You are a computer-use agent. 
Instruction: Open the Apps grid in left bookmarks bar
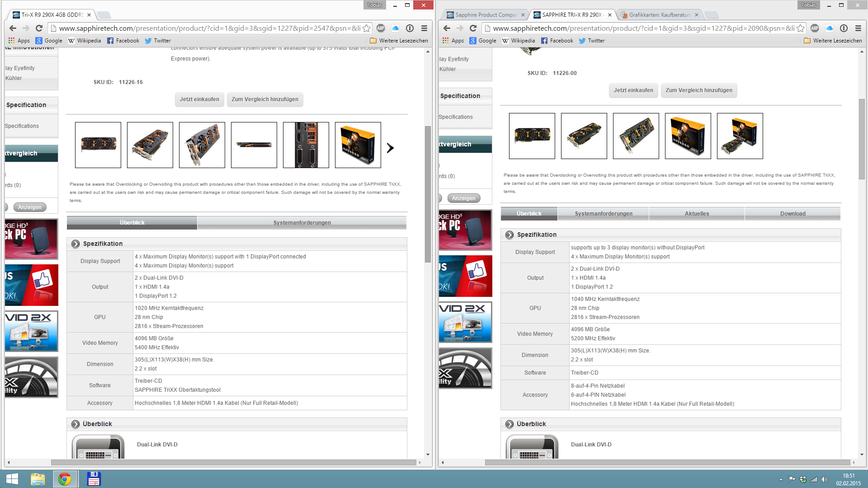click(19, 41)
